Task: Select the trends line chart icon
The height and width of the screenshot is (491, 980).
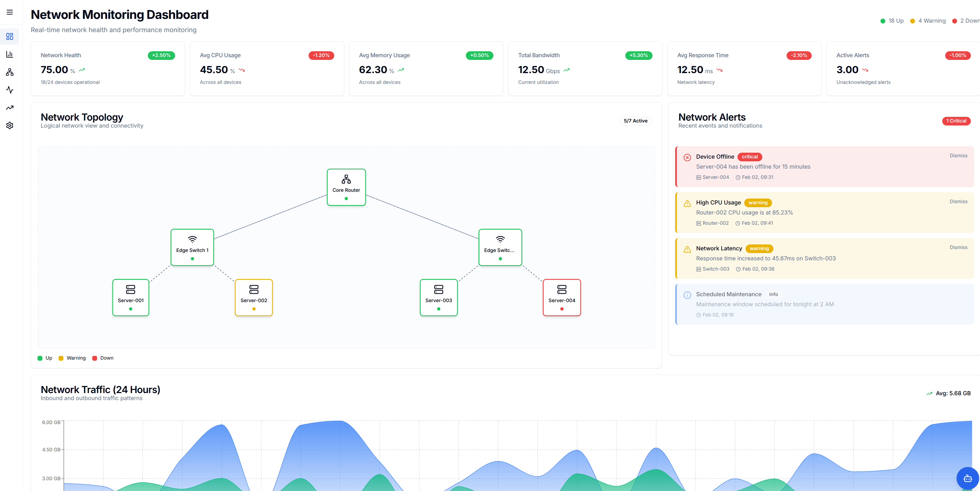Action: 10,108
